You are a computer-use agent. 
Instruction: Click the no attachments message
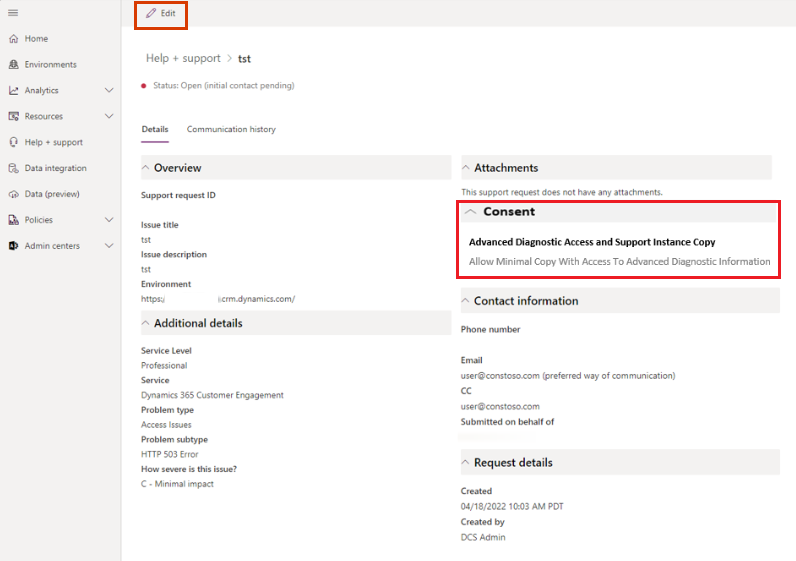point(561,192)
